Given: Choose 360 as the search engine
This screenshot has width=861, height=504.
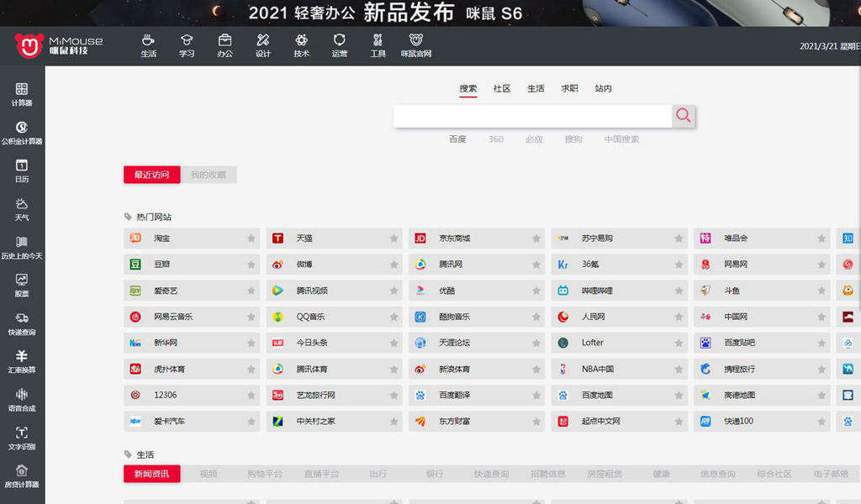Looking at the screenshot, I should (x=496, y=139).
